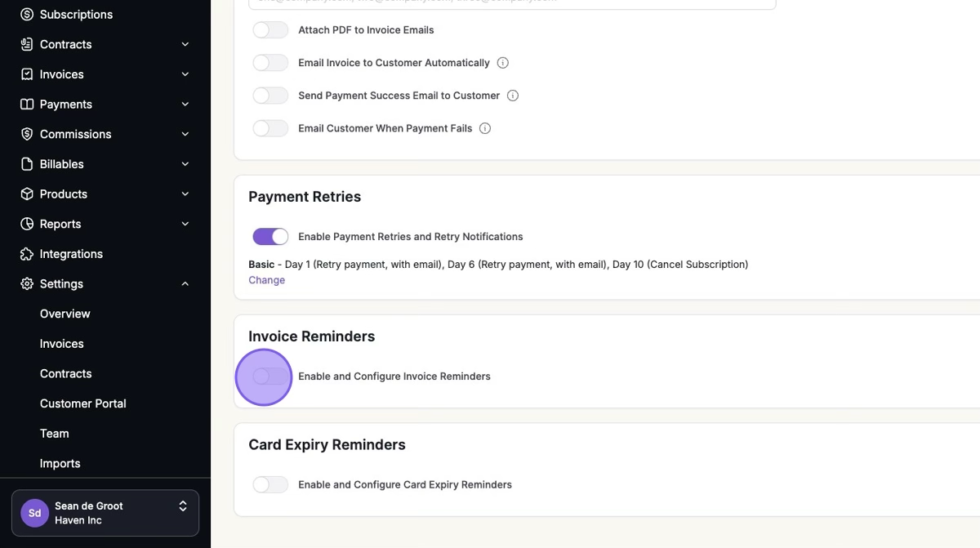Viewport: 980px width, 548px height.
Task: Open Imports under Settings
Action: pyautogui.click(x=60, y=463)
